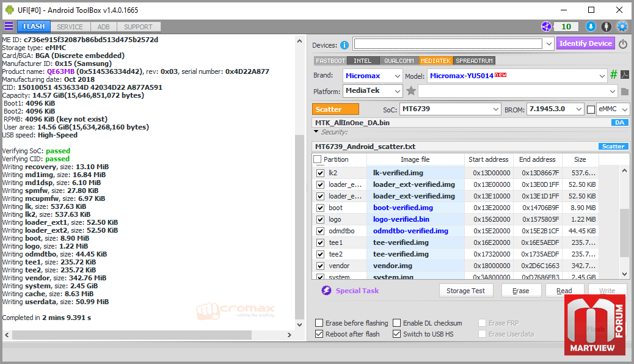Toggle the lk2 partition checkbox
The width and height of the screenshot is (634, 364).
(320, 173)
